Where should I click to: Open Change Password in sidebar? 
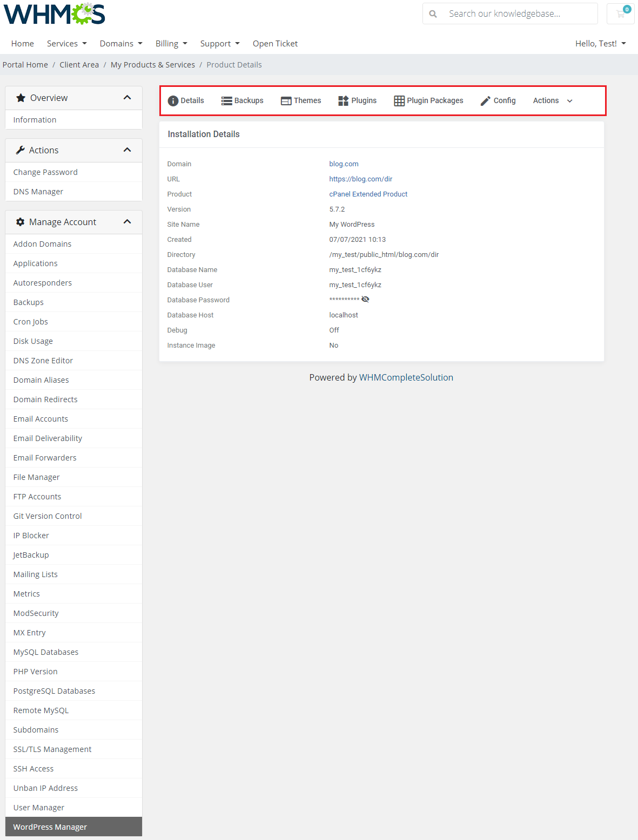pos(73,172)
